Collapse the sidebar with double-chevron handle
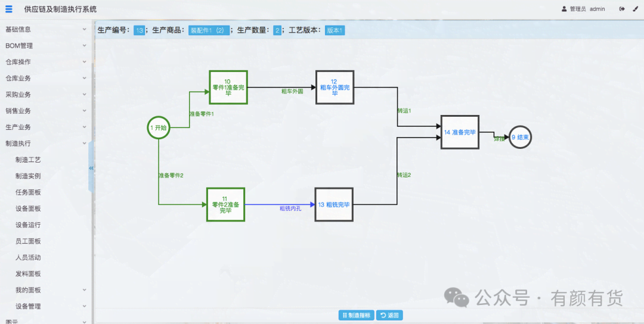This screenshot has width=644, height=324. [x=91, y=168]
